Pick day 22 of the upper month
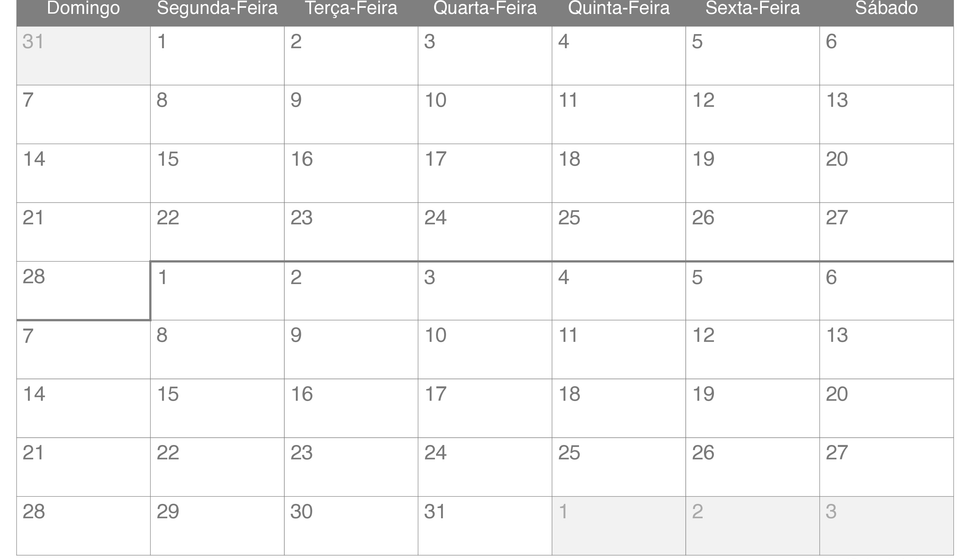The height and width of the screenshot is (560, 970). 217,232
